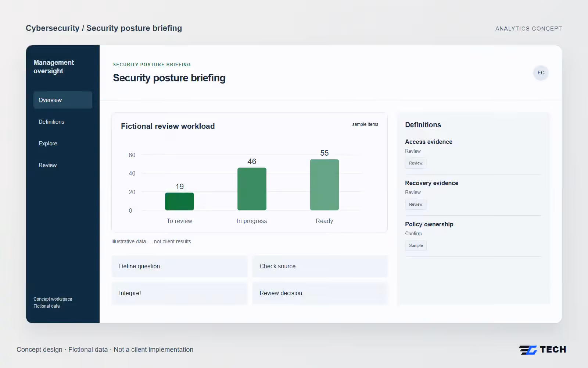Click the y-axis label 40

pos(132,174)
